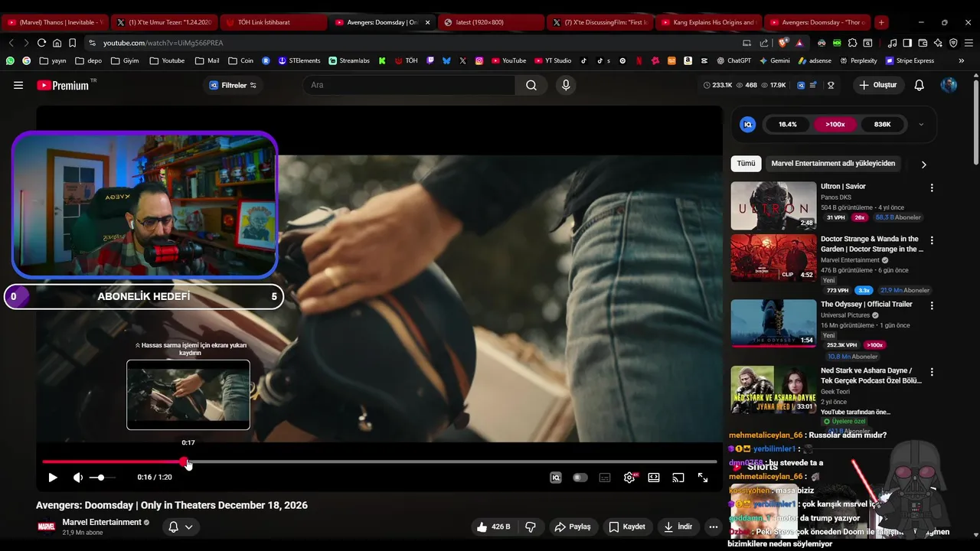Mute the video with the speaker icon
The image size is (980, 551).
click(x=77, y=478)
